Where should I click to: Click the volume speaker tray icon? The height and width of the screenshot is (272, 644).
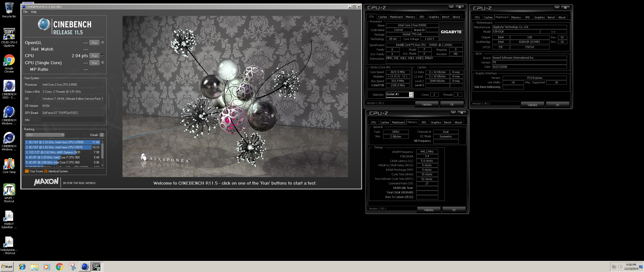pos(620,267)
